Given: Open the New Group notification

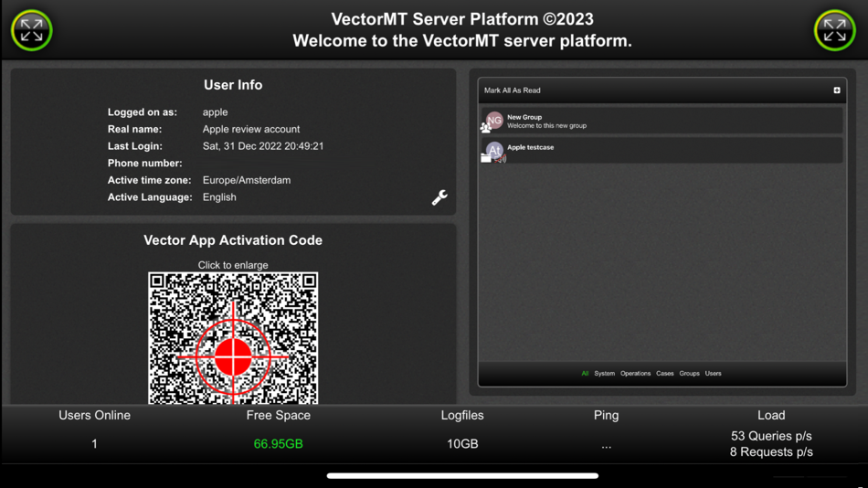Looking at the screenshot, I should click(x=662, y=121).
